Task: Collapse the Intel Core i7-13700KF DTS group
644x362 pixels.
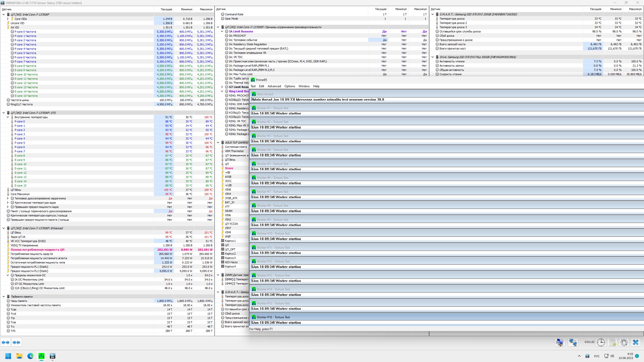Action: coord(4,113)
